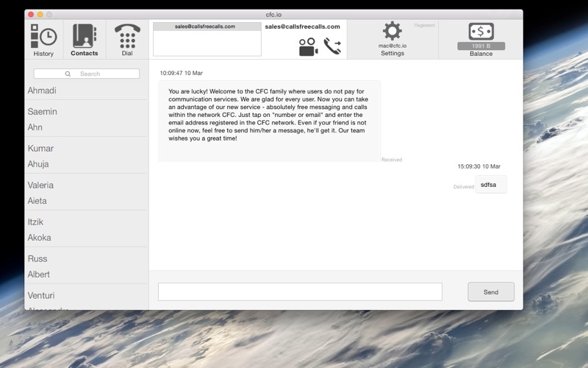Start a video call with camera icon

pyautogui.click(x=308, y=47)
